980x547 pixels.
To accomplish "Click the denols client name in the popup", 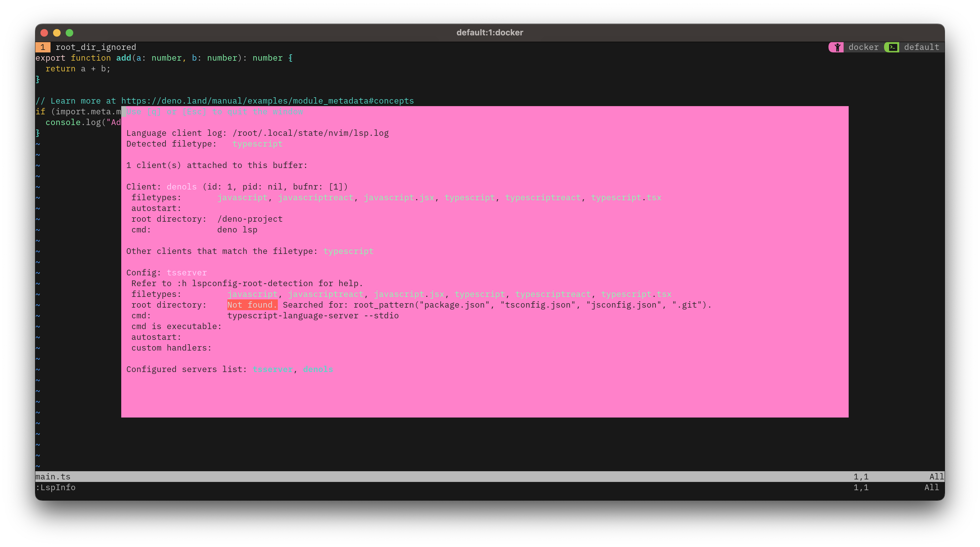I will click(182, 187).
